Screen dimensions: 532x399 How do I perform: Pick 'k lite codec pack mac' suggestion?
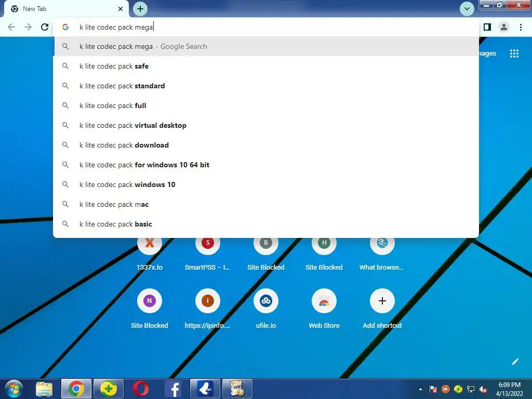tap(266, 204)
